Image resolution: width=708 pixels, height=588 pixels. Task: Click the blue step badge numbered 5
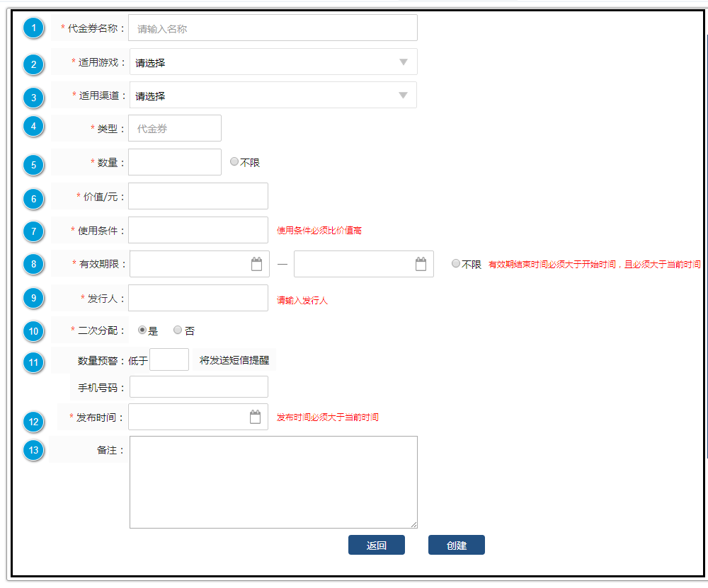click(33, 163)
